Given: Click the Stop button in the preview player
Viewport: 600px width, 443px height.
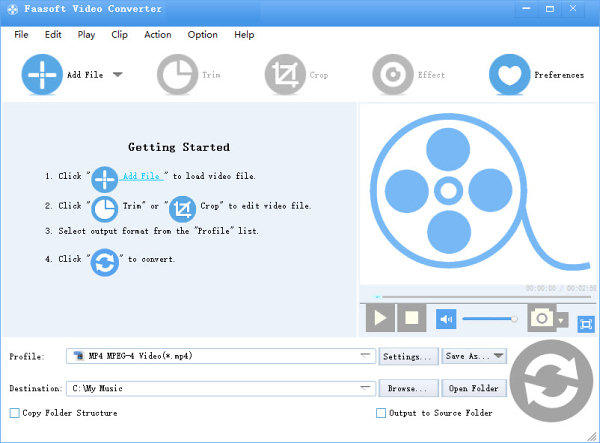Looking at the screenshot, I should (412, 318).
